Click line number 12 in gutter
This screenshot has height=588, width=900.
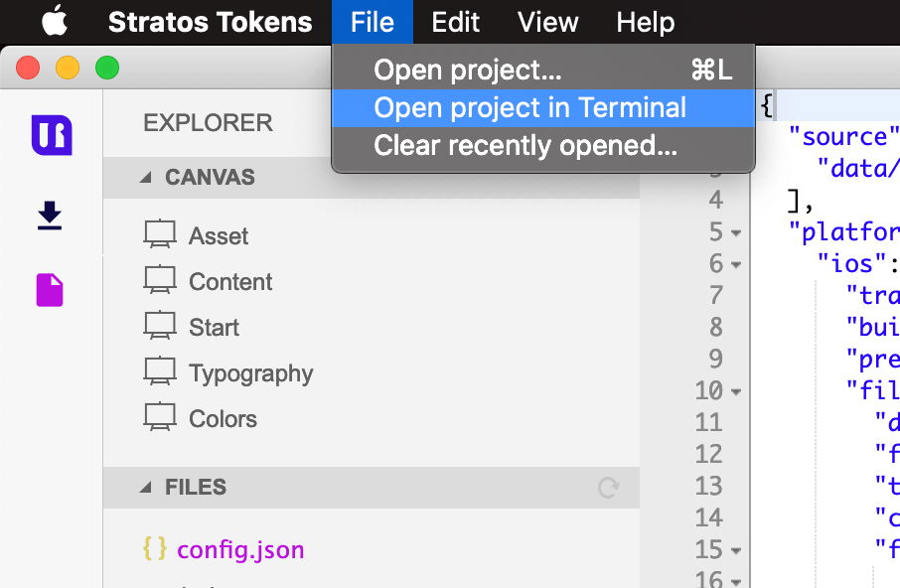709,454
